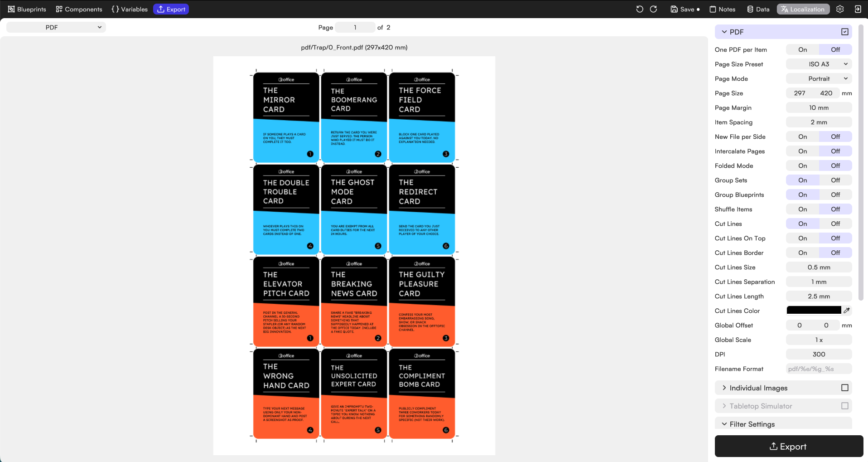Click the right panel vertical scrollbar

[861, 162]
